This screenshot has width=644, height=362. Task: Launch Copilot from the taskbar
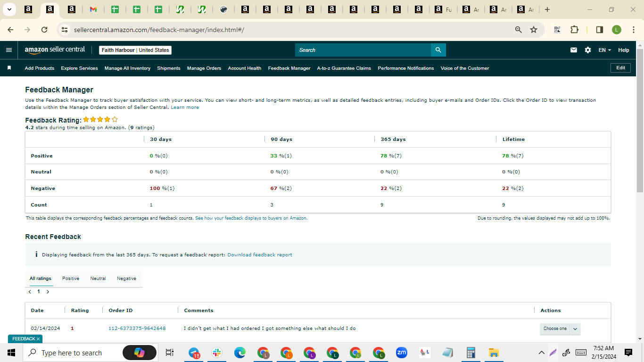[x=140, y=353]
